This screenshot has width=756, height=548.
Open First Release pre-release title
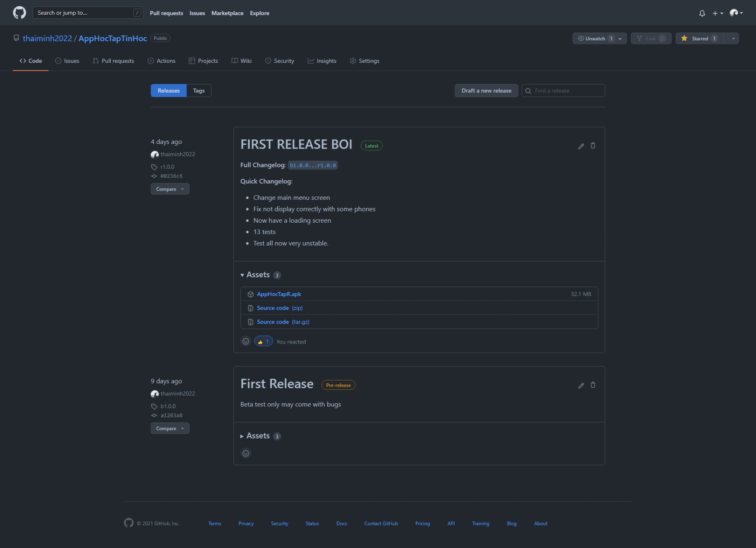(x=277, y=384)
